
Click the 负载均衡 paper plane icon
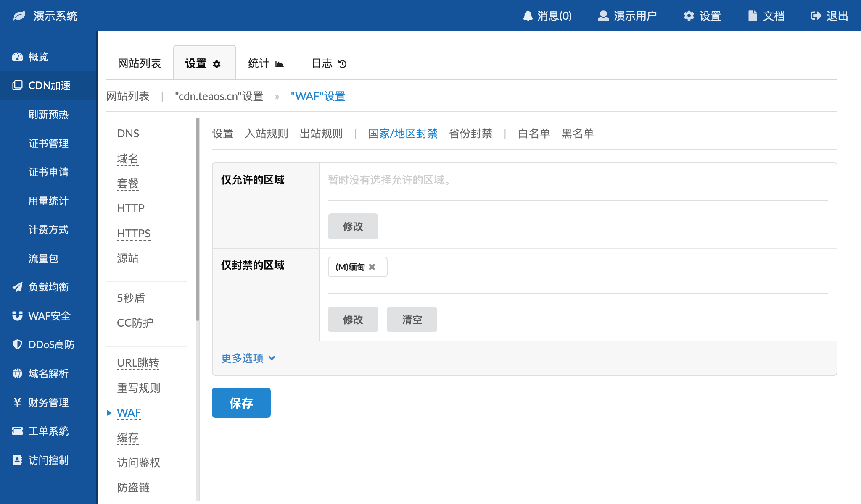[17, 287]
